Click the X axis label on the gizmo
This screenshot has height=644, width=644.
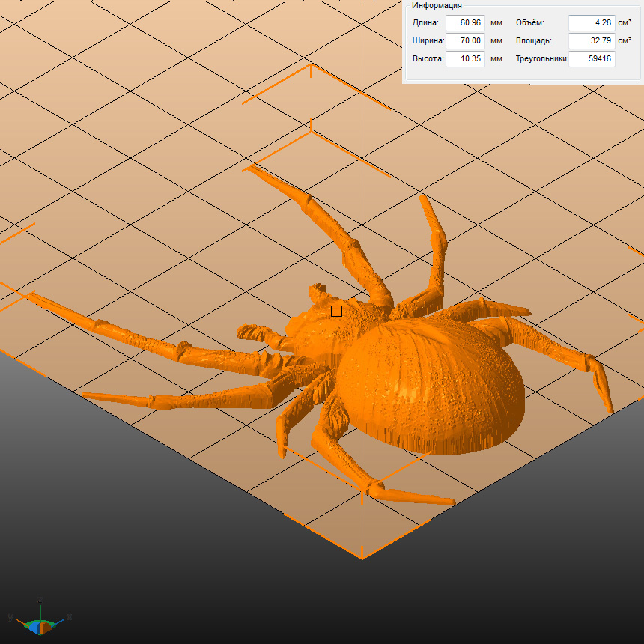click(x=69, y=617)
